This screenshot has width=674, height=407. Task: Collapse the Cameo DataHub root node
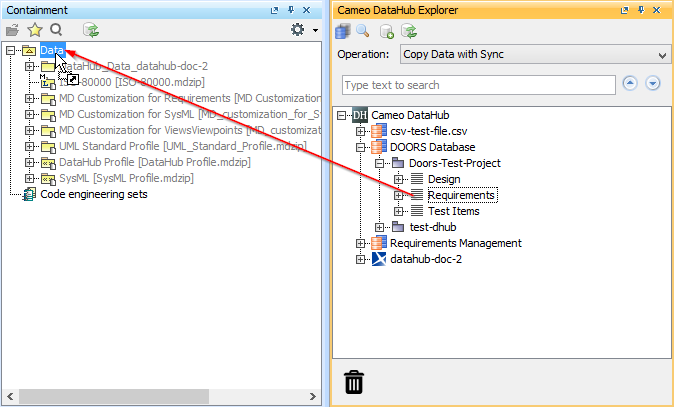[341, 115]
